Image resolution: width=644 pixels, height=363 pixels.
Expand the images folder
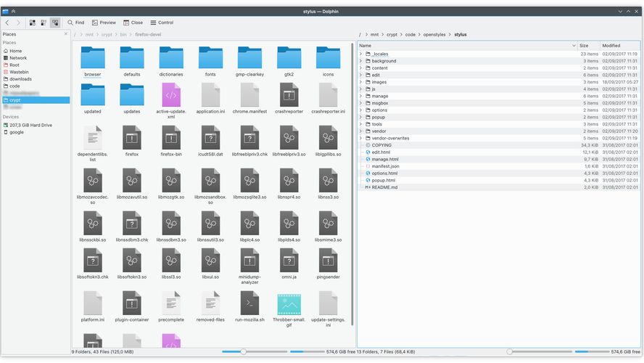pyautogui.click(x=361, y=82)
